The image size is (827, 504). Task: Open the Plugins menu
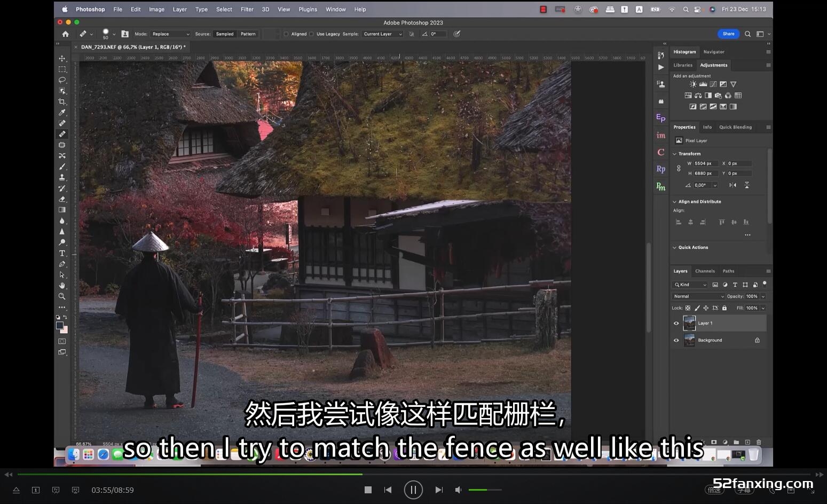coord(308,9)
